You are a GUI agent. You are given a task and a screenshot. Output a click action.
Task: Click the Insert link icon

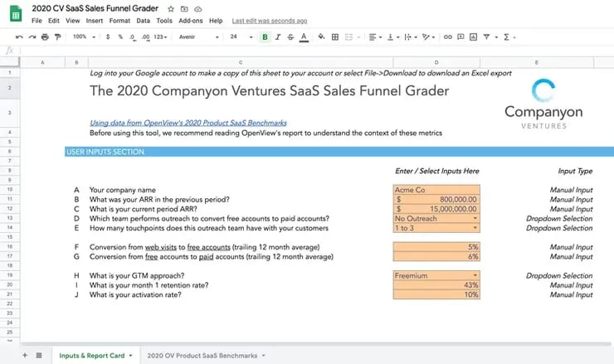pos(447,36)
